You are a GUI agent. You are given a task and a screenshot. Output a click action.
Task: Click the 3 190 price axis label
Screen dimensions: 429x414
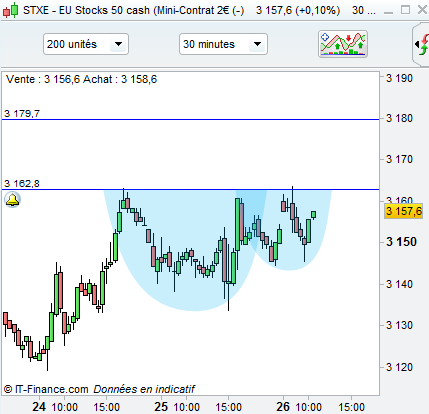(399, 78)
